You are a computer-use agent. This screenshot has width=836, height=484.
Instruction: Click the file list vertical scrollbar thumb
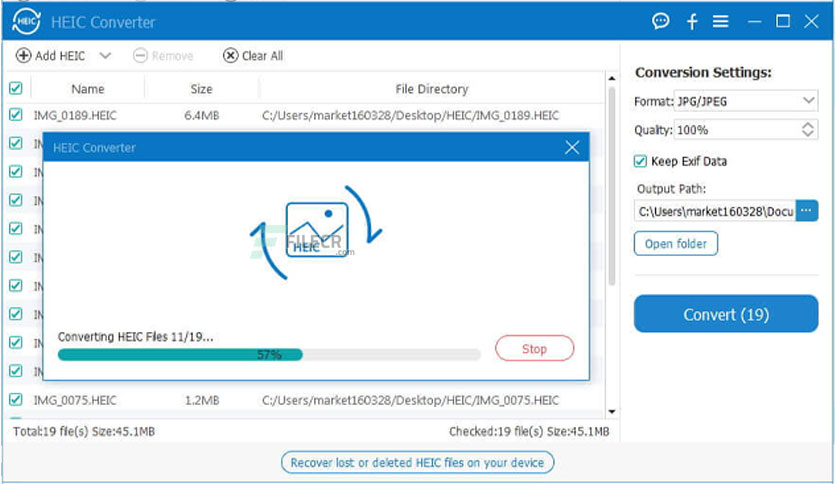[612, 185]
